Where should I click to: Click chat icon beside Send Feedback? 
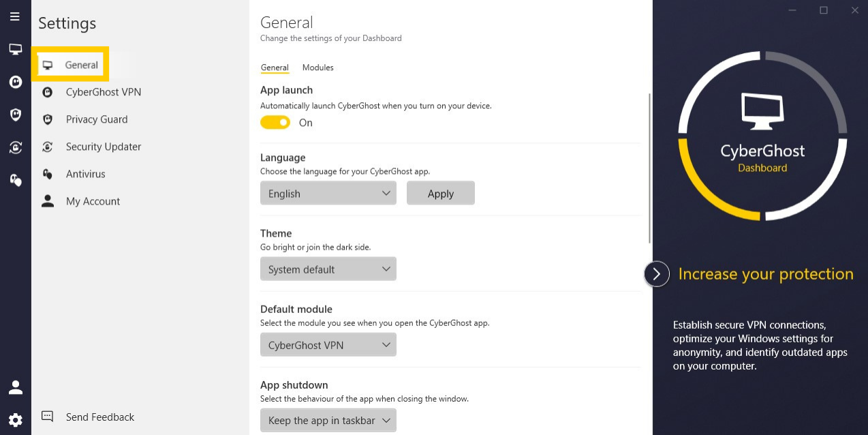click(x=48, y=417)
